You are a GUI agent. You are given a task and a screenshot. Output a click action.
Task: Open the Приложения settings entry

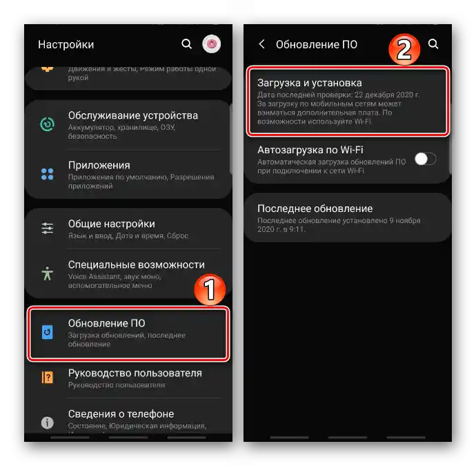129,175
